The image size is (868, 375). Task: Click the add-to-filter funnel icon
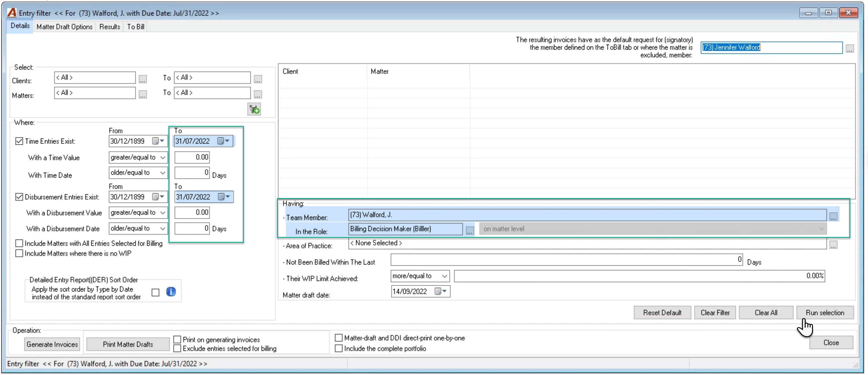[x=254, y=109]
